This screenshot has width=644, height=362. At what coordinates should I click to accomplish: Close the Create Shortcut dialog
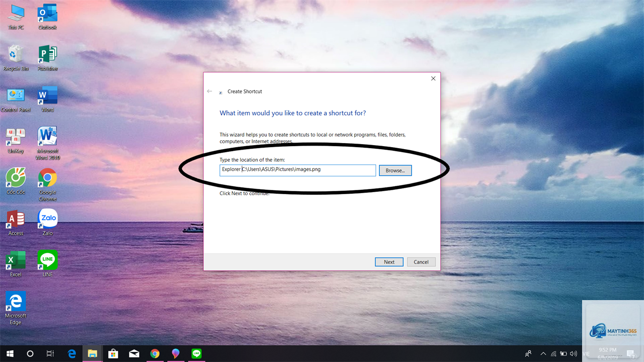coord(433,78)
